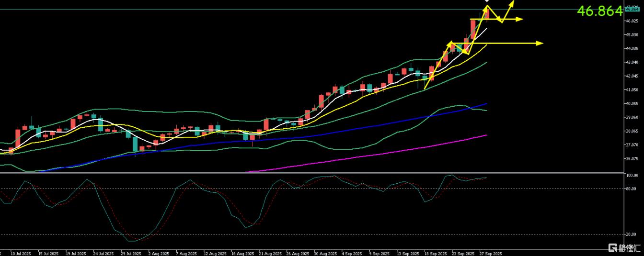This screenshot has width=644, height=256.
Task: Click the white diamond marker above the latest candle
Action: [x=487, y=1]
